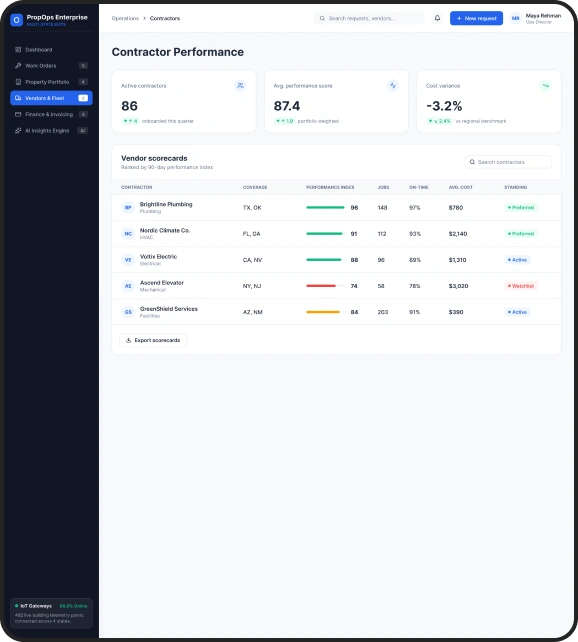The width and height of the screenshot is (578, 642).
Task: Click the Finance & Invoicing card icon
Action: [18, 114]
